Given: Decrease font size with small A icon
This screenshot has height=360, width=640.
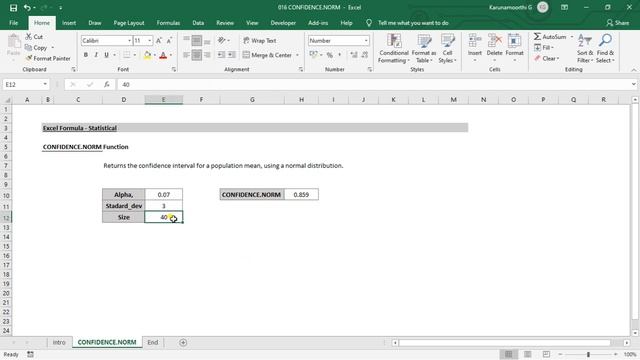Looking at the screenshot, I should pyautogui.click(x=169, y=40).
